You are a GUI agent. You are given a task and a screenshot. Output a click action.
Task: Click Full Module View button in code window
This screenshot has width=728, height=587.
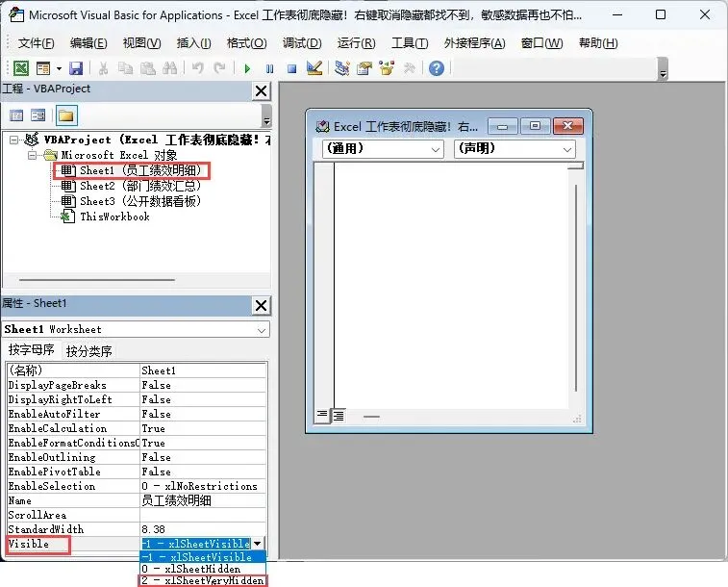point(339,416)
